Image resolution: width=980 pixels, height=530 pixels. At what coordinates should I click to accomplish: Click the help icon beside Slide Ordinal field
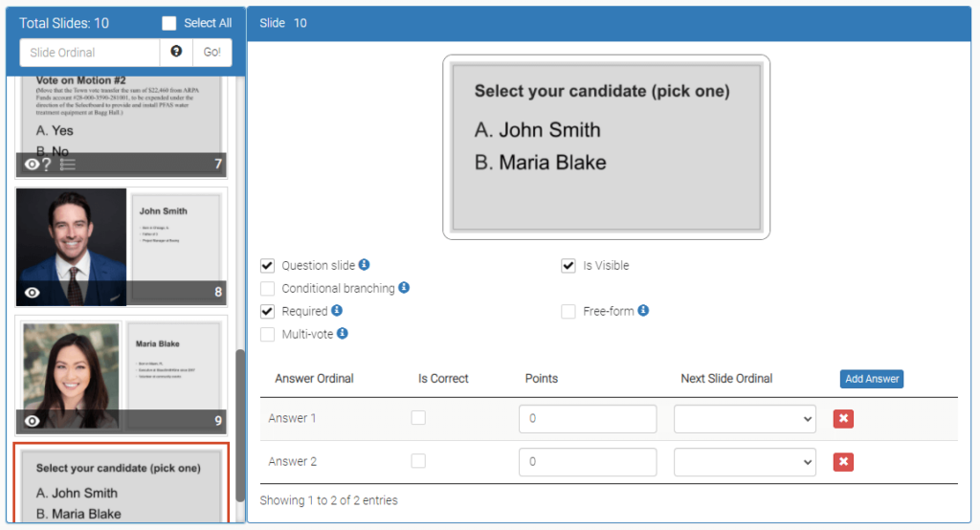coord(176,52)
